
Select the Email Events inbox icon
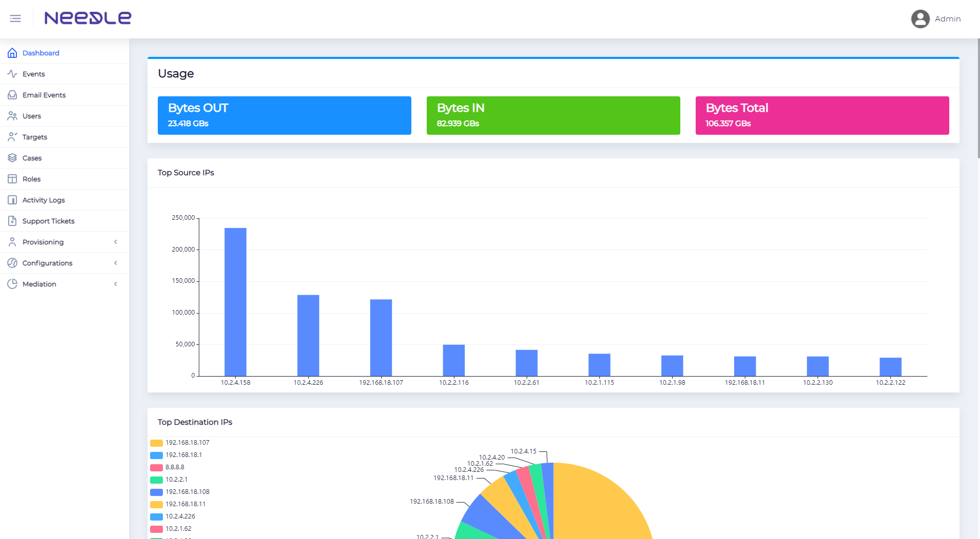(12, 95)
